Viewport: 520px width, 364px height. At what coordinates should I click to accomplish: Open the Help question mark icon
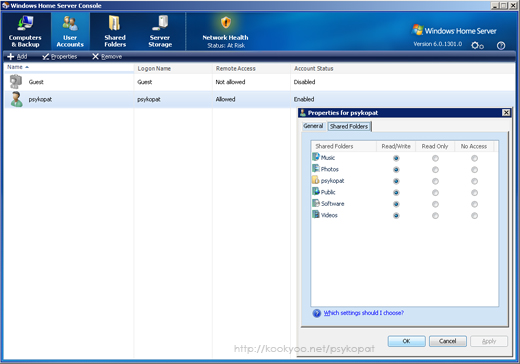click(x=501, y=46)
